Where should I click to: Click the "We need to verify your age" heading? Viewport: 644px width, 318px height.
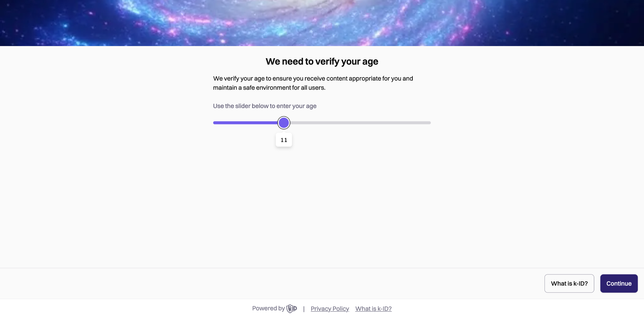(x=322, y=61)
